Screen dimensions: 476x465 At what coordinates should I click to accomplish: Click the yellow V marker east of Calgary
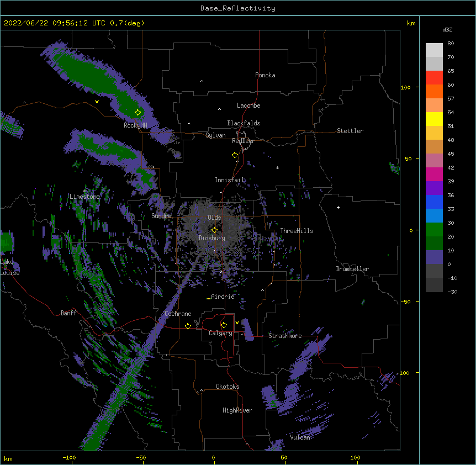click(x=237, y=323)
